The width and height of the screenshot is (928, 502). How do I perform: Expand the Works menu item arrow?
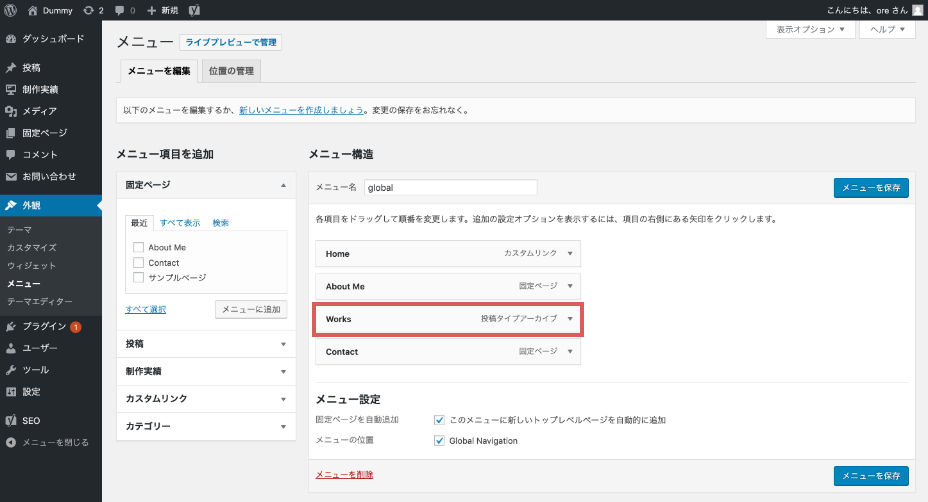point(569,319)
